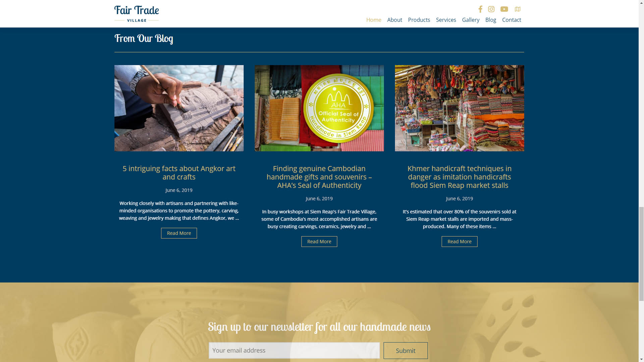Open the Instagram icon link
This screenshot has width=644, height=362.
(x=491, y=9)
